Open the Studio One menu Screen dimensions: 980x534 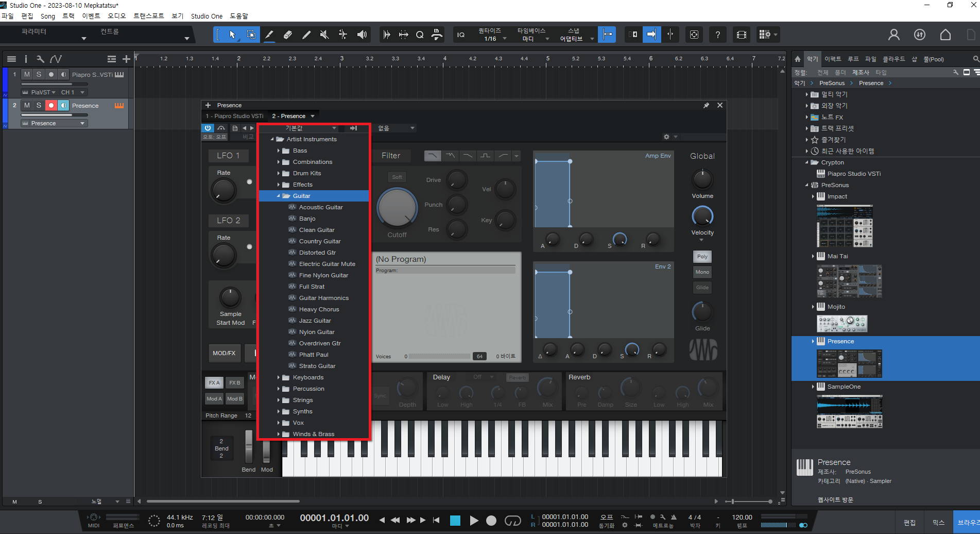point(207,16)
